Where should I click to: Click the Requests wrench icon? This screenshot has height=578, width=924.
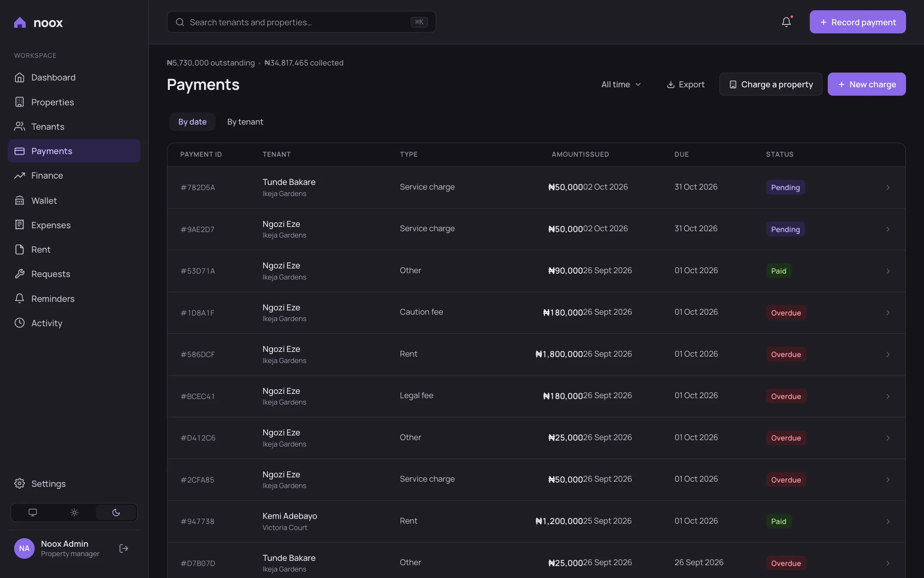(x=20, y=274)
